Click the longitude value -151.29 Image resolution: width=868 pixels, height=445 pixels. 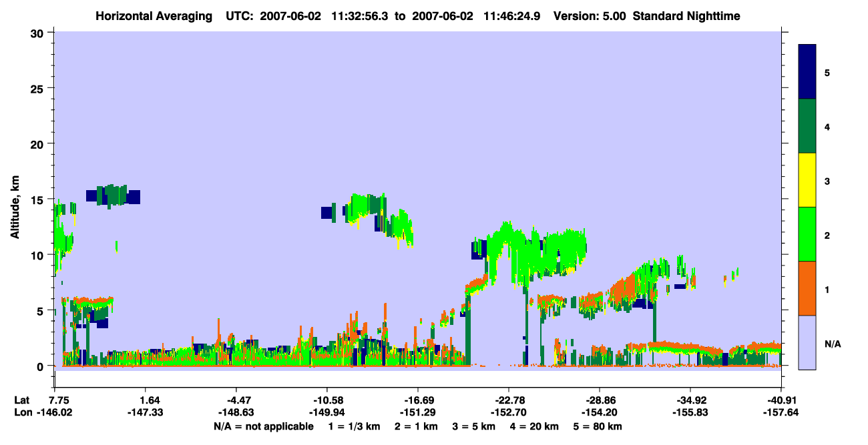(x=418, y=412)
